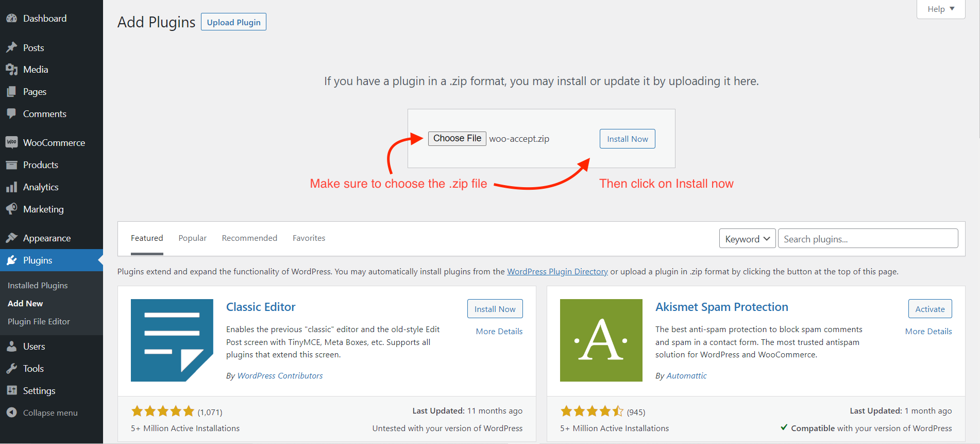Click the woo-accept.zip file name

pos(519,139)
